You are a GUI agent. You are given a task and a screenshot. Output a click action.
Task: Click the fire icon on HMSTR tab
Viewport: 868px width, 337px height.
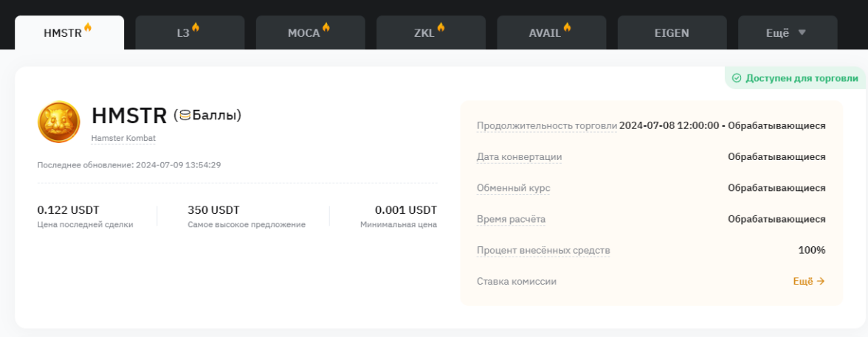click(88, 27)
